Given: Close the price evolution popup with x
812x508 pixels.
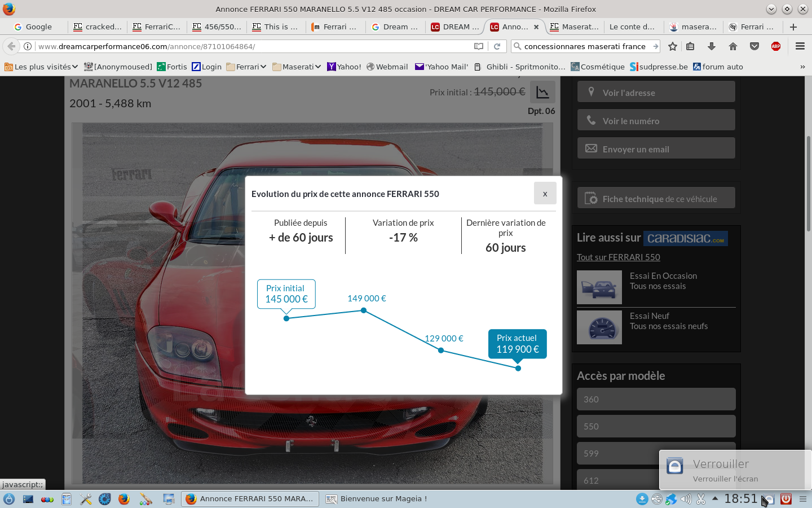Looking at the screenshot, I should [x=545, y=194].
